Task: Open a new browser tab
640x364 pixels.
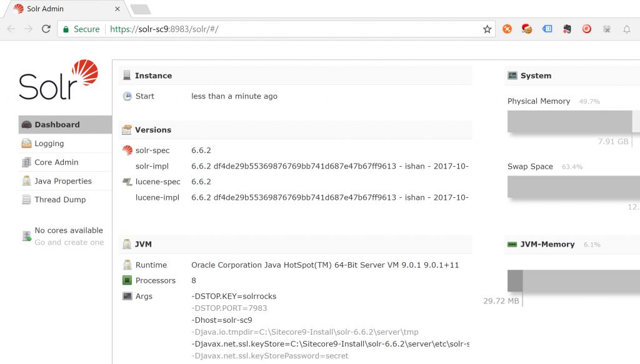Action: click(141, 9)
